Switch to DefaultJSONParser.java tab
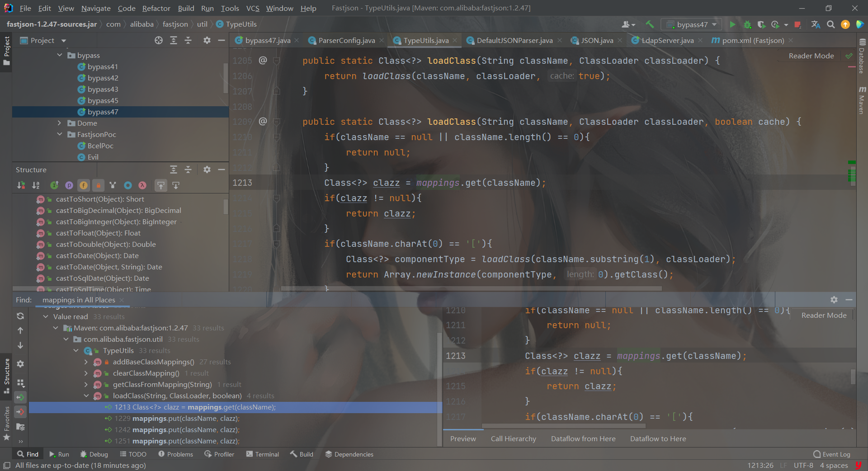The image size is (868, 471). [x=514, y=40]
